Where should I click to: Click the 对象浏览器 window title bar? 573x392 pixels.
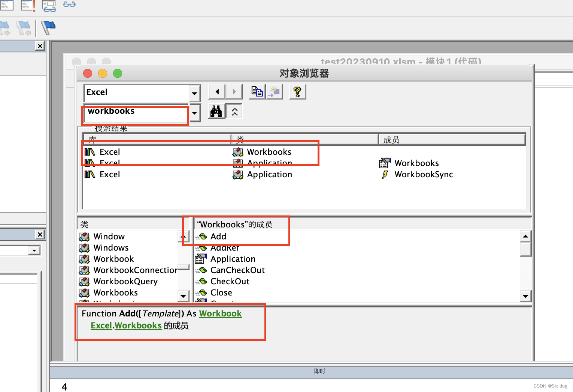click(x=304, y=73)
